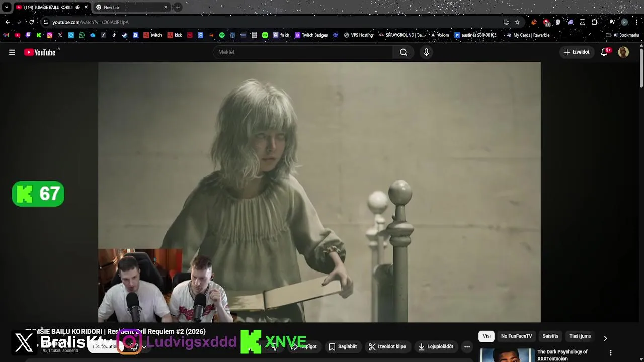
Task: Open the SPRAYGROUND bookmark
Action: 401,35
